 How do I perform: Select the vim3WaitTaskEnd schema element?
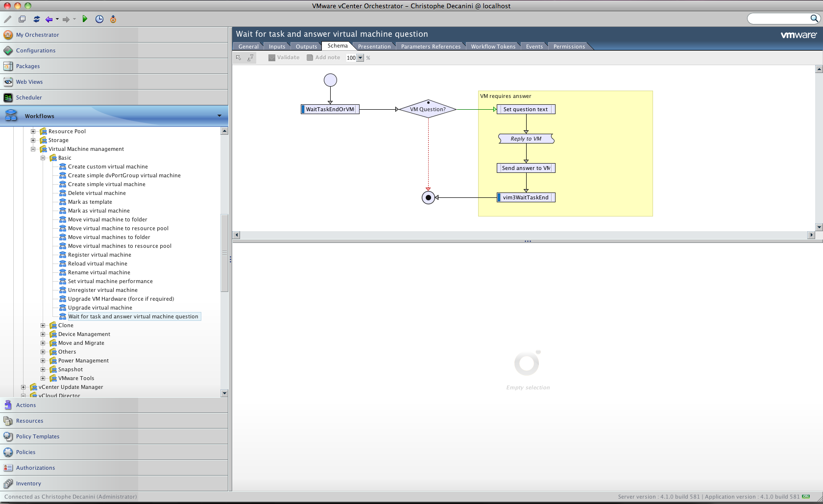pyautogui.click(x=526, y=197)
